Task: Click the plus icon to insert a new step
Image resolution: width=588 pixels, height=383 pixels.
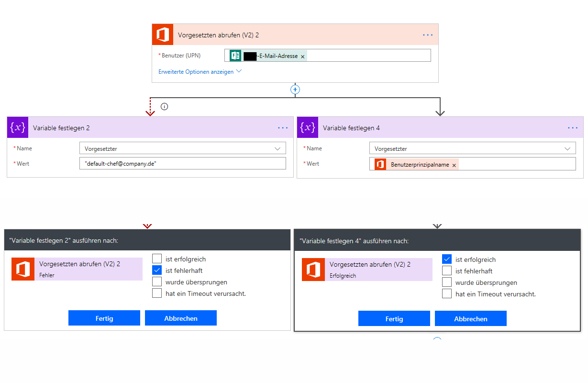Action: click(295, 90)
